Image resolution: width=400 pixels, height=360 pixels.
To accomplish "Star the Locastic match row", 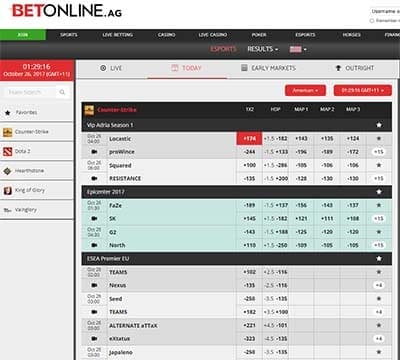I will pyautogui.click(x=379, y=139).
